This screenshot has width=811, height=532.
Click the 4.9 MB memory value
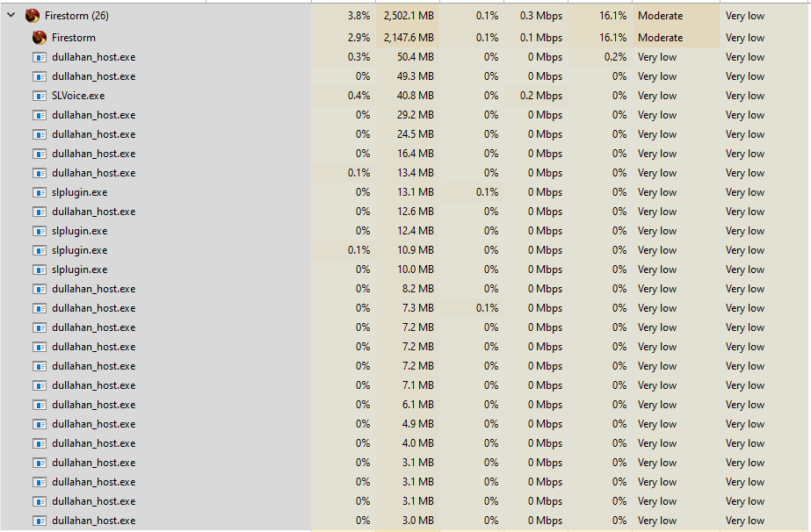[x=418, y=424]
